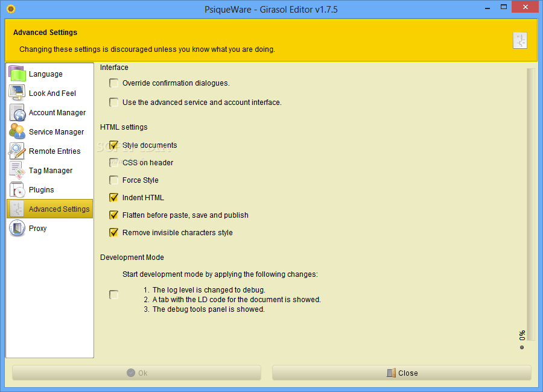The height and width of the screenshot is (392, 543).
Task: Click the 'Start development mode by applying' text
Action: pos(220,274)
